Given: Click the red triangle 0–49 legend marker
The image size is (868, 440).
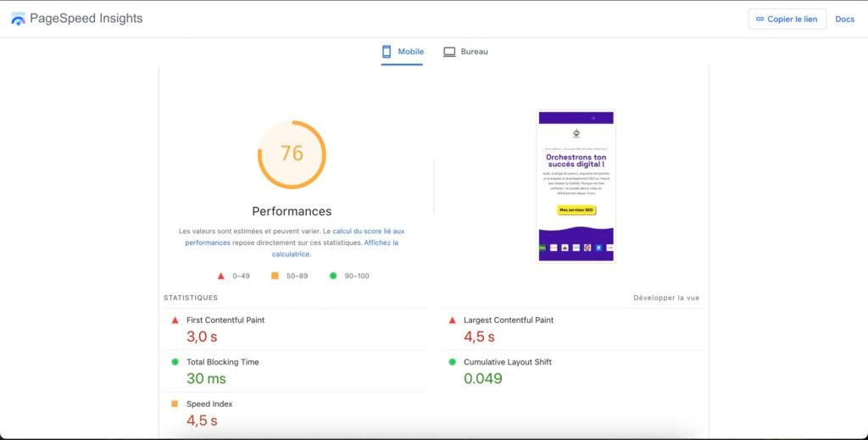Looking at the screenshot, I should point(221,276).
